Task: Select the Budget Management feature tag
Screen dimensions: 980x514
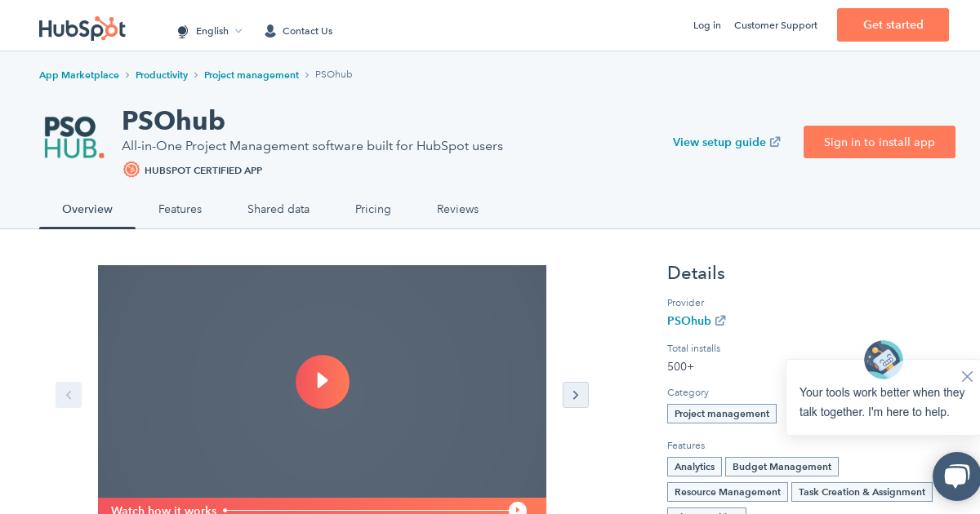Action: pos(782,467)
